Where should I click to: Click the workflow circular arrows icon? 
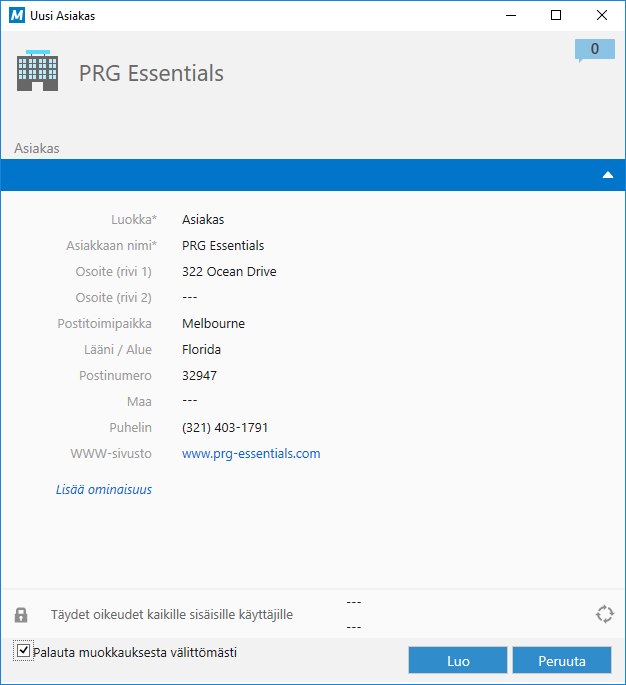click(605, 614)
